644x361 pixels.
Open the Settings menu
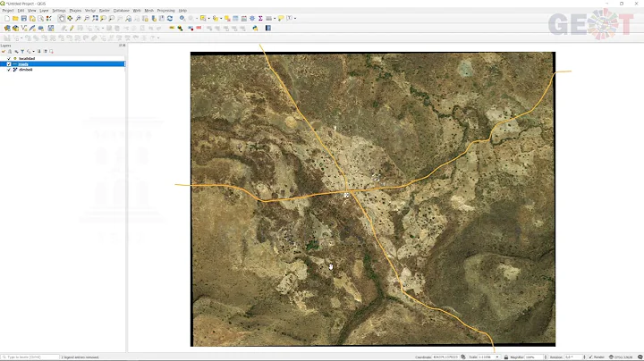(59, 10)
